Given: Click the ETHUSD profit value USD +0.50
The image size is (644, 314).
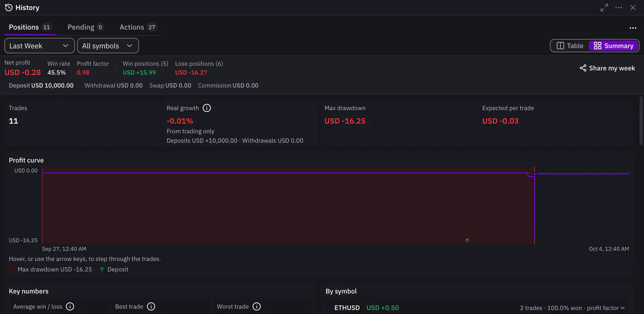Looking at the screenshot, I should [382, 307].
